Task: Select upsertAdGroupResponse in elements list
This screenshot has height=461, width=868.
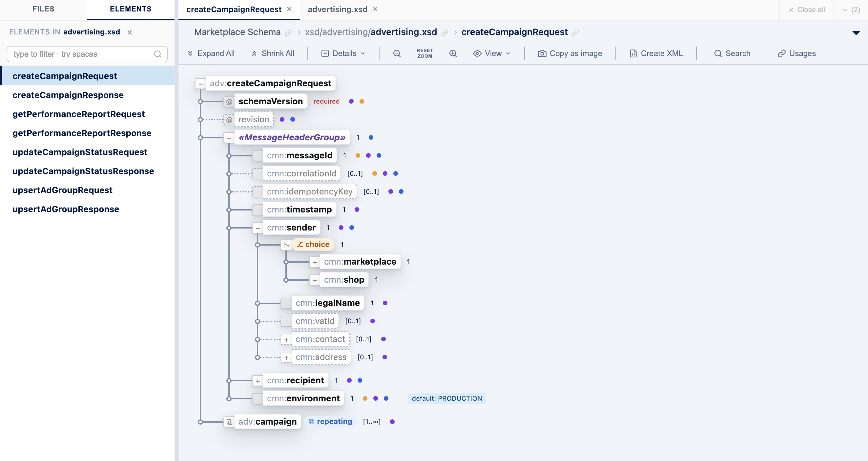Action: [x=87, y=209]
